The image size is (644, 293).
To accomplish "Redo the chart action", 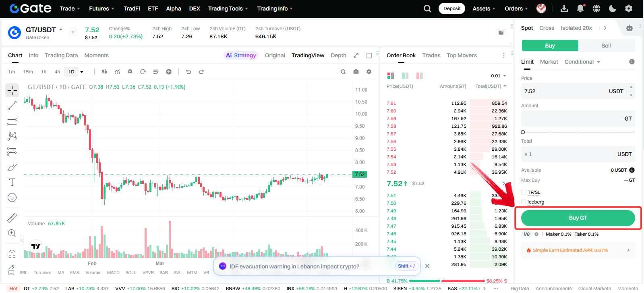I will (201, 72).
